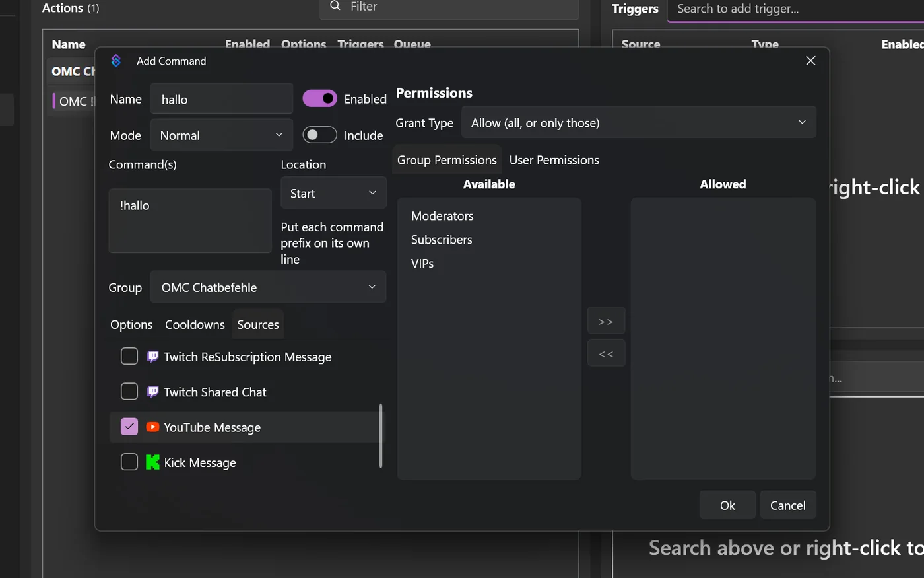Click the << remove-from-Allowed button

606,353
